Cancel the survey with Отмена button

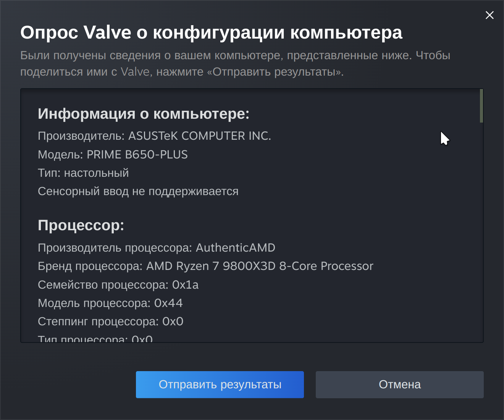pyautogui.click(x=400, y=384)
